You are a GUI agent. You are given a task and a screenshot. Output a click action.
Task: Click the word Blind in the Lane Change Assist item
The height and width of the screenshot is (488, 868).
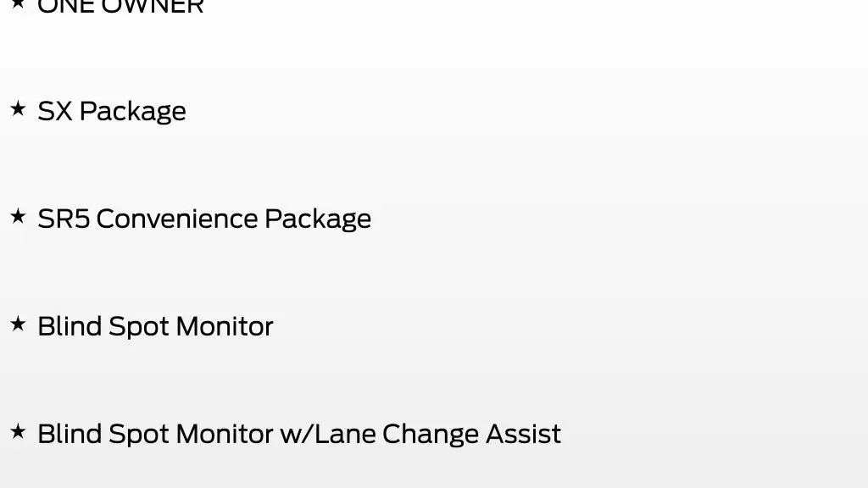(70, 434)
